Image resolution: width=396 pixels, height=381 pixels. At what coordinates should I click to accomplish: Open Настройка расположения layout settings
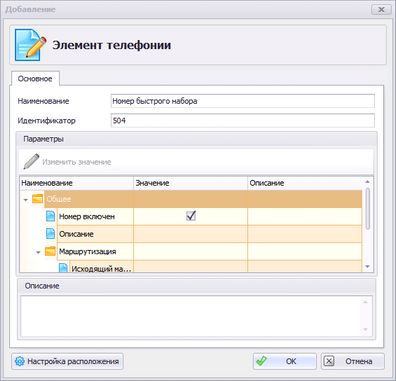point(67,361)
